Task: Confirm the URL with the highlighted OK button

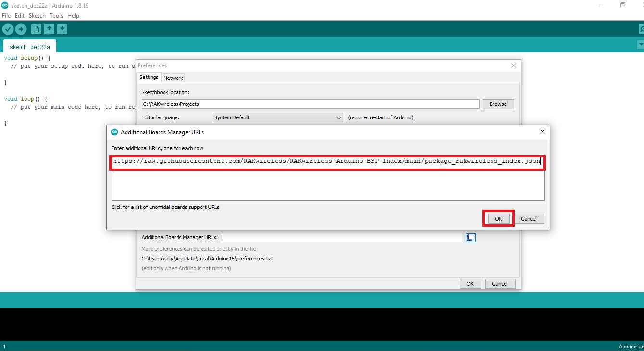Action: [x=498, y=218]
